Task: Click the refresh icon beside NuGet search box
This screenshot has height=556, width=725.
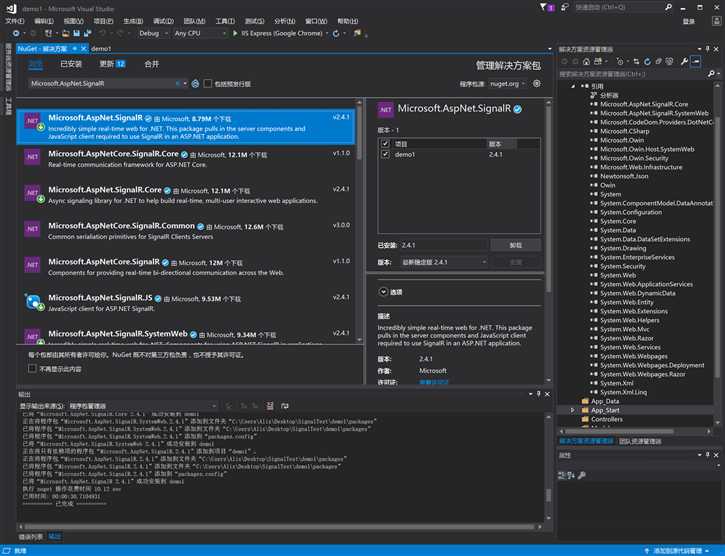Action: coord(195,84)
